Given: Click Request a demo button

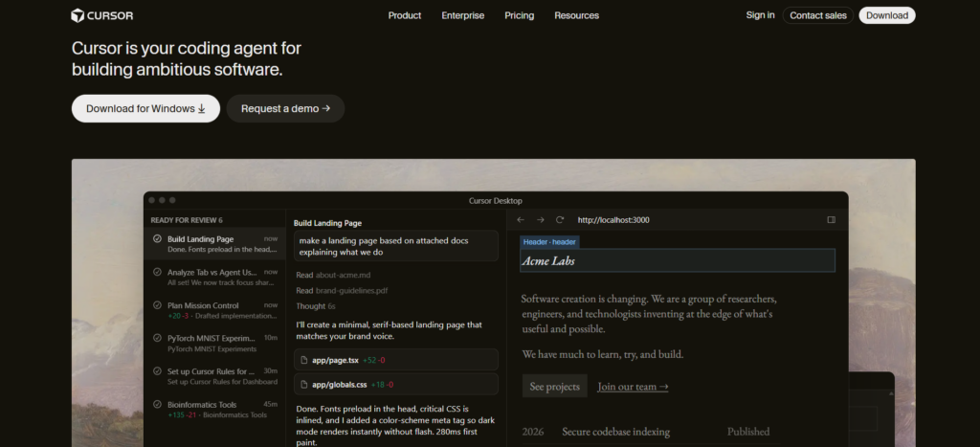Looking at the screenshot, I should 285,109.
